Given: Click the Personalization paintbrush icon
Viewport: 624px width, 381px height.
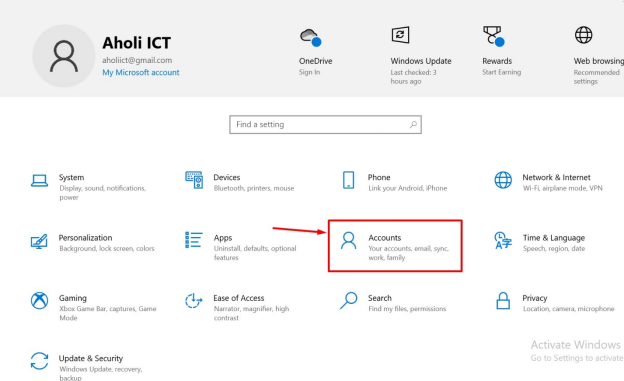Looking at the screenshot, I should [x=39, y=241].
